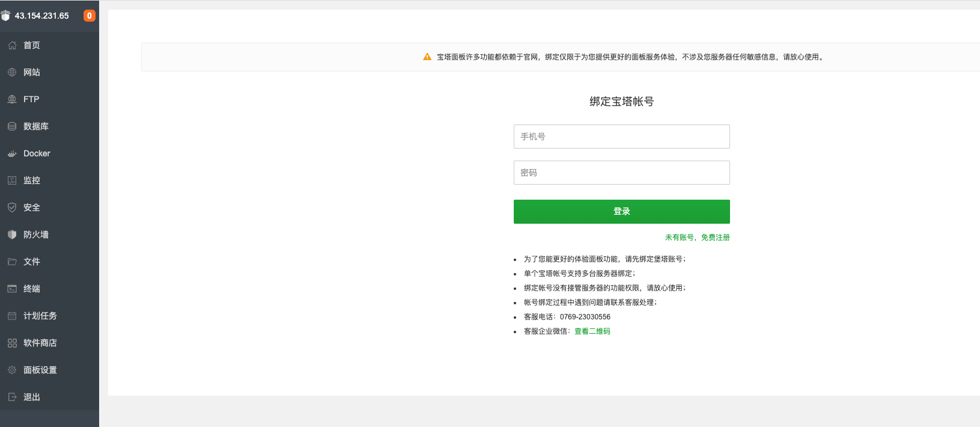The image size is (980, 427).
Task: Open the 监控 menu item
Action: [x=49, y=180]
